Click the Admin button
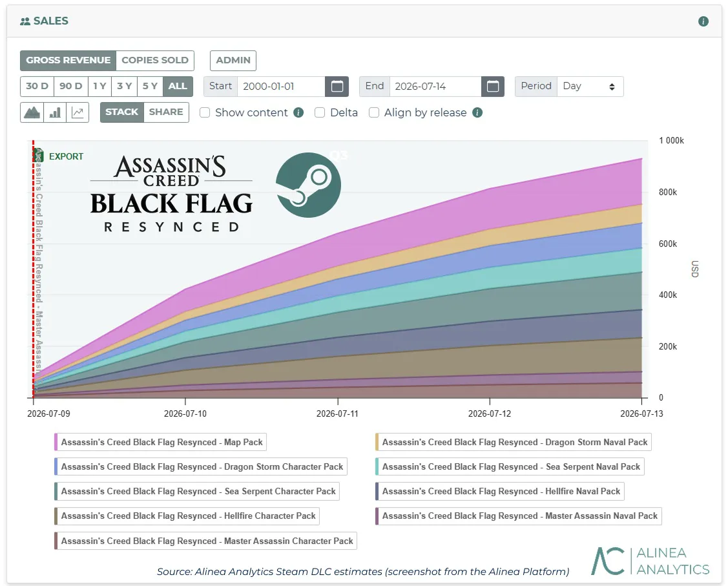 pos(233,60)
